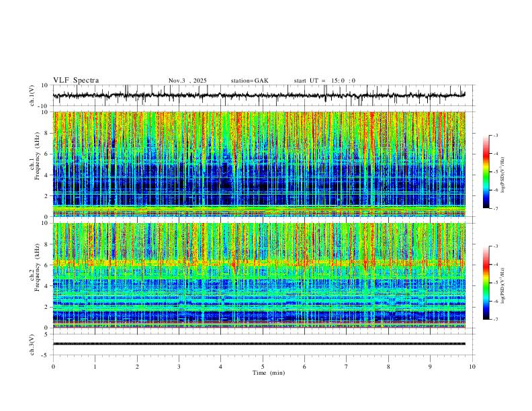This screenshot has width=532, height=411.
Task: Click the "10" tick on the time axis
Action: [x=472, y=367]
